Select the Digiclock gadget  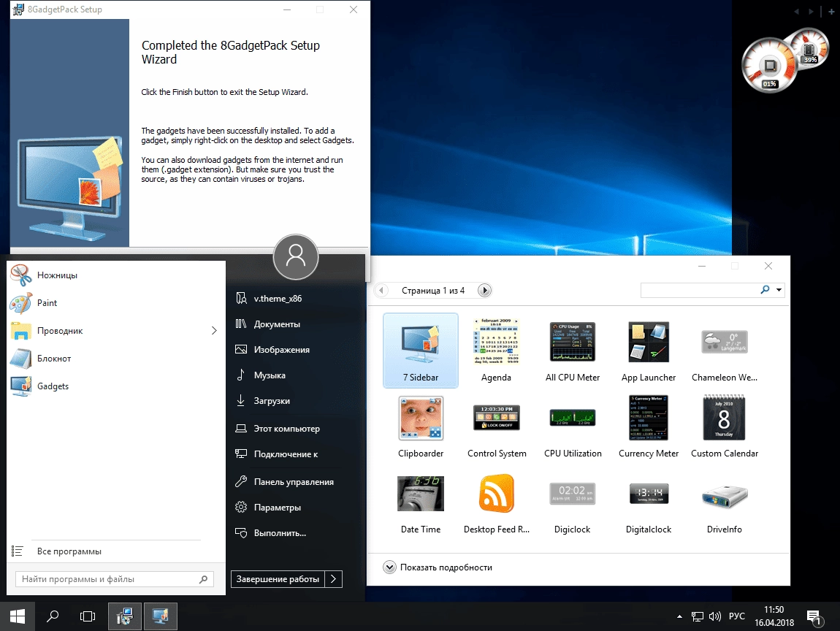[x=572, y=503]
